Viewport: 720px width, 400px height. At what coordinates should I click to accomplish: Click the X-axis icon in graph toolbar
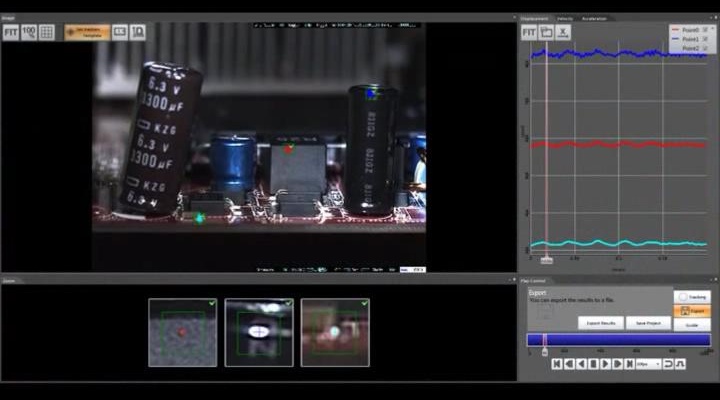pos(564,32)
